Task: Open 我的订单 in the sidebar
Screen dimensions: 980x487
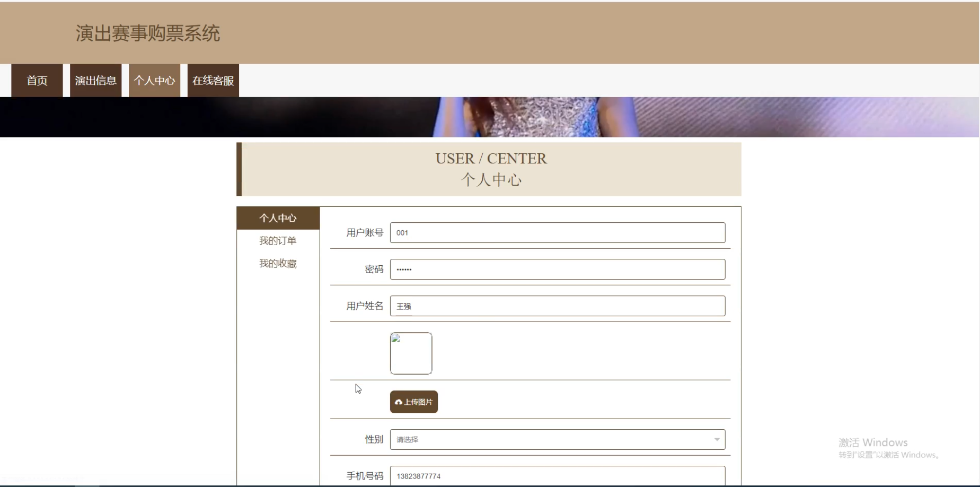Action: point(278,240)
